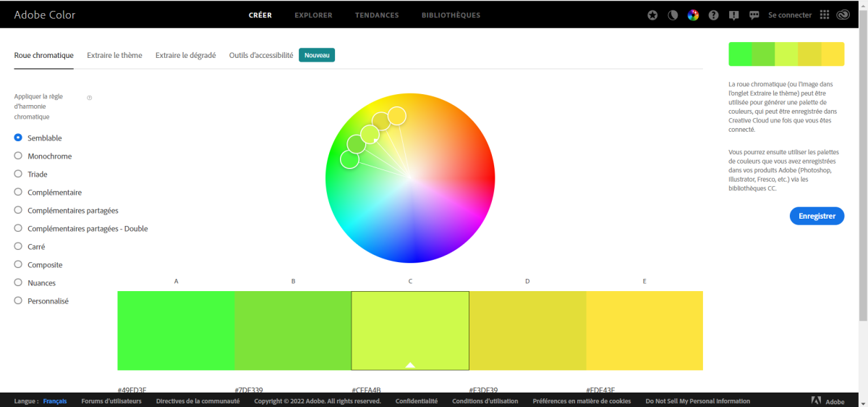Open the Adobe apps grid icon

(825, 15)
